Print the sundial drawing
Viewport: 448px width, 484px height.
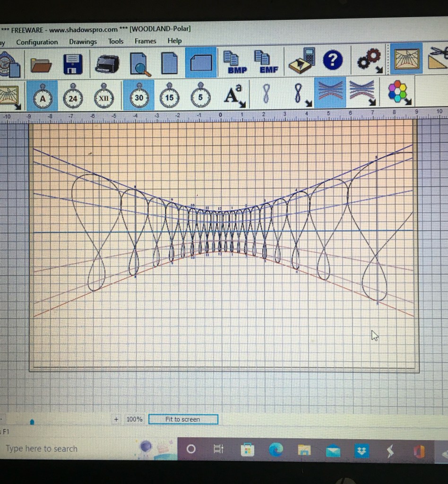[x=107, y=63]
